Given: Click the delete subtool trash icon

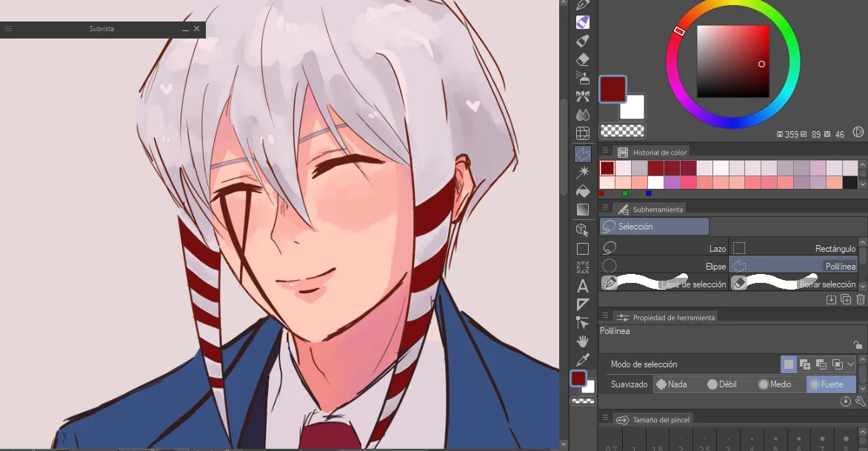Looking at the screenshot, I should 861,299.
